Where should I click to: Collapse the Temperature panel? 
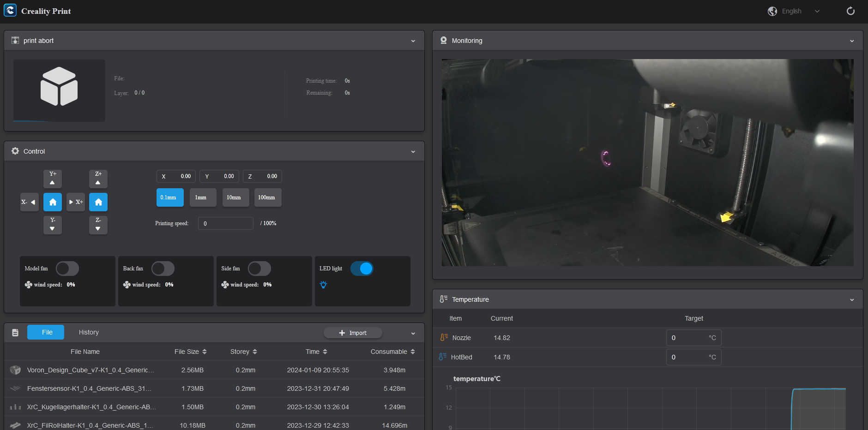[852, 300]
